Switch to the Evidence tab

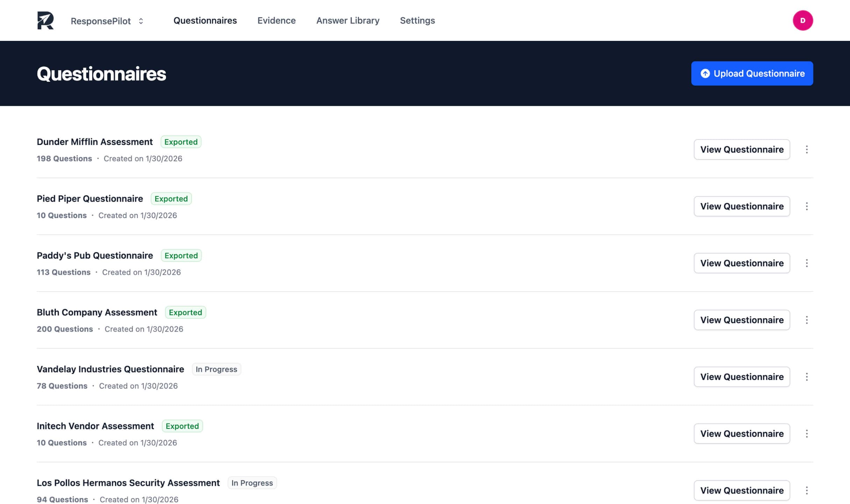click(x=276, y=21)
